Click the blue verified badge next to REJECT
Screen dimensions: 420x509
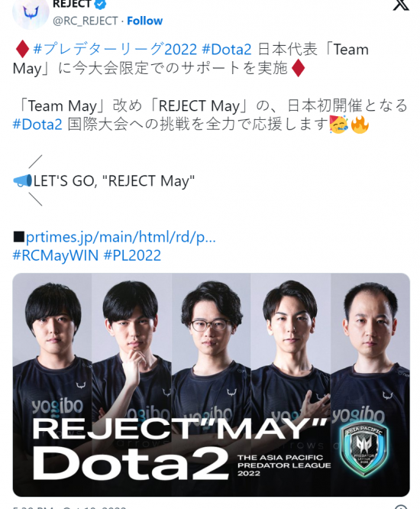[x=100, y=5]
